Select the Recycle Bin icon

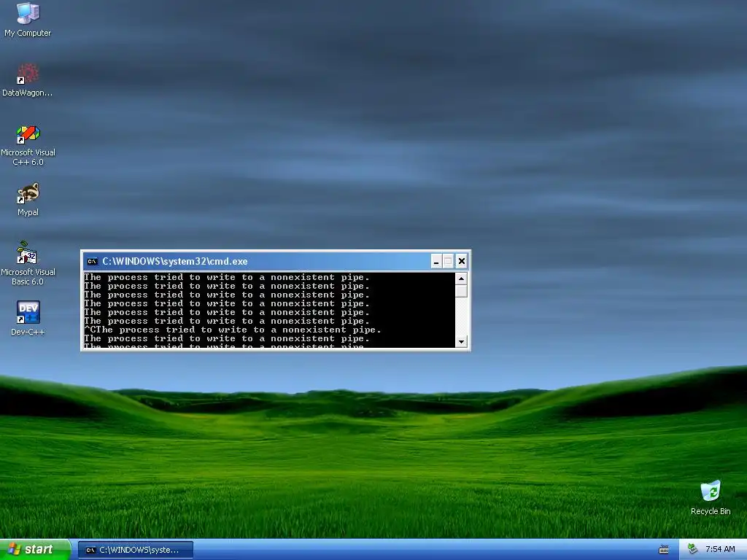pos(711,498)
